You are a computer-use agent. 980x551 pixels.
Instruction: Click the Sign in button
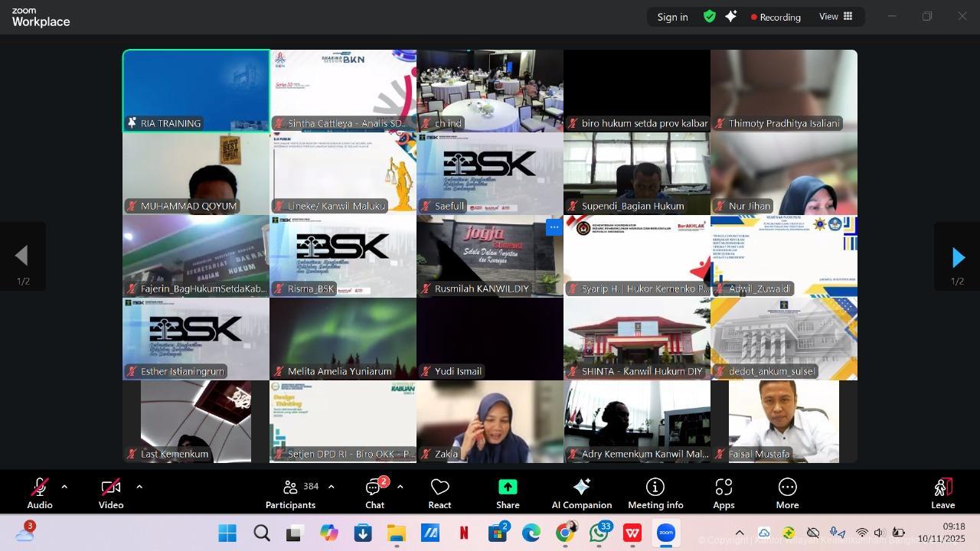tap(672, 17)
